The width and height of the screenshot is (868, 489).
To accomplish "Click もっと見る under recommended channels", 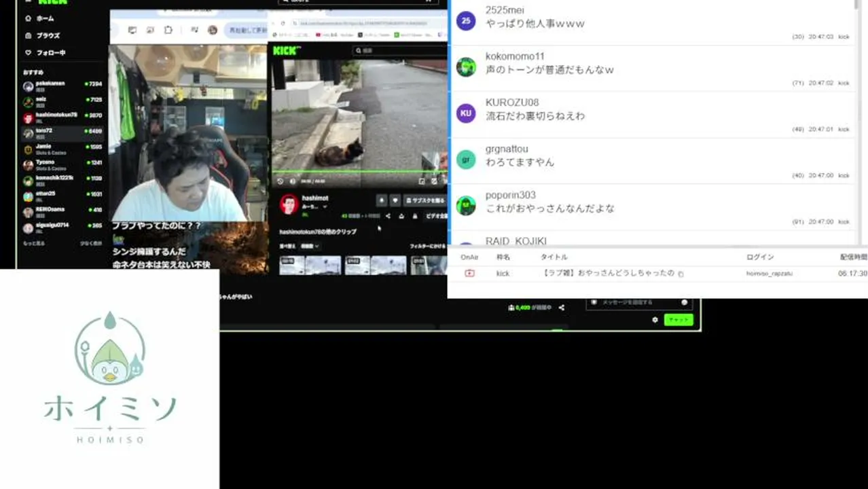I will tap(34, 243).
